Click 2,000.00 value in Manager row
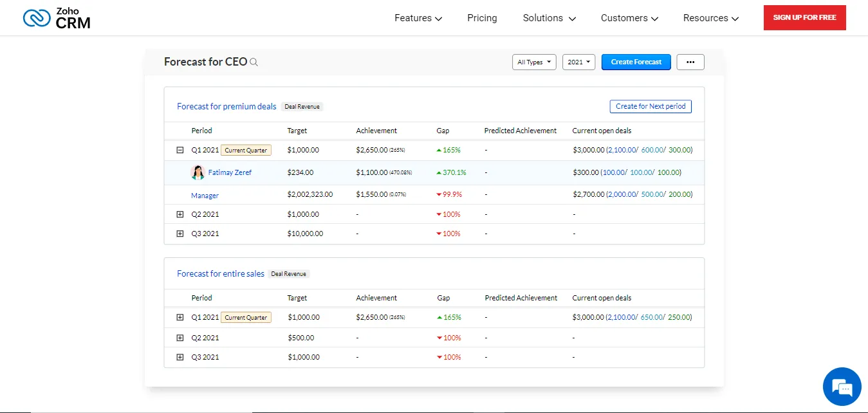Viewport: 868px width, 413px height. [x=621, y=194]
